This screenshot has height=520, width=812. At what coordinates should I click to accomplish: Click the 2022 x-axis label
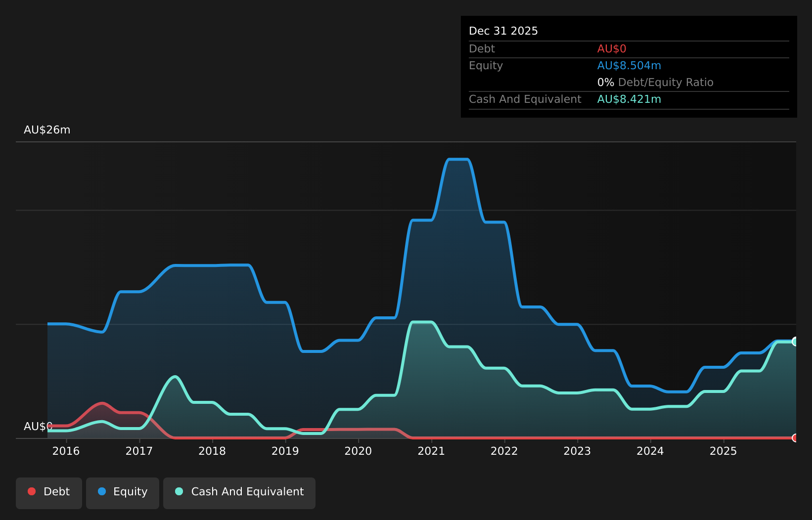coord(504,451)
